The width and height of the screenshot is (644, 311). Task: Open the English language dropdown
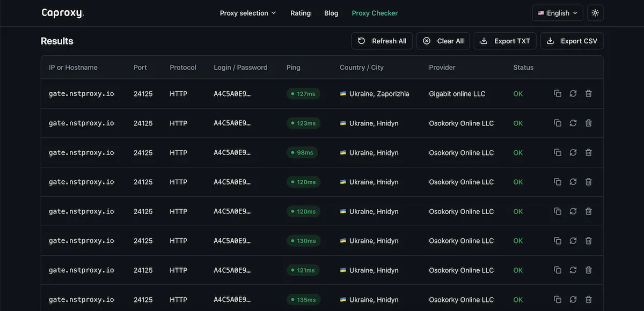tap(557, 12)
